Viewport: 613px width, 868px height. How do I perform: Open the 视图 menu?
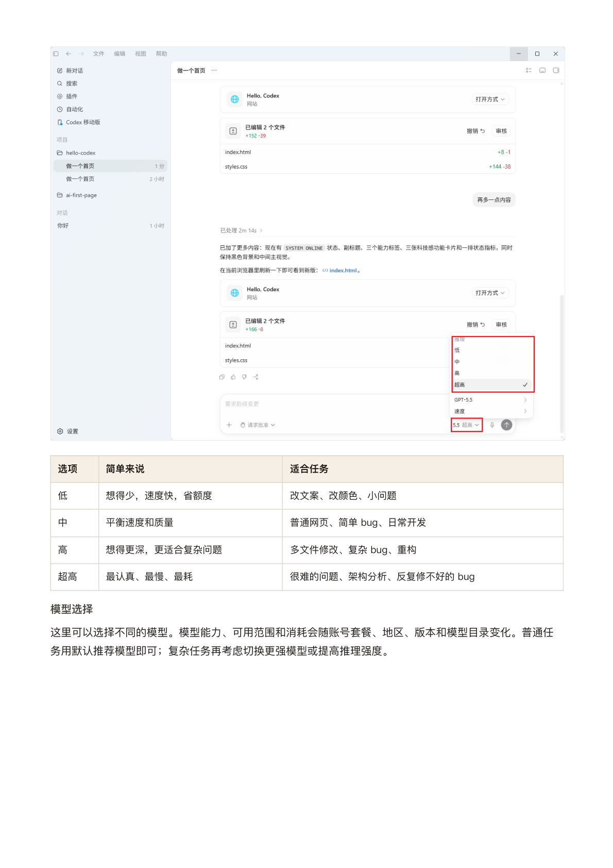(141, 54)
